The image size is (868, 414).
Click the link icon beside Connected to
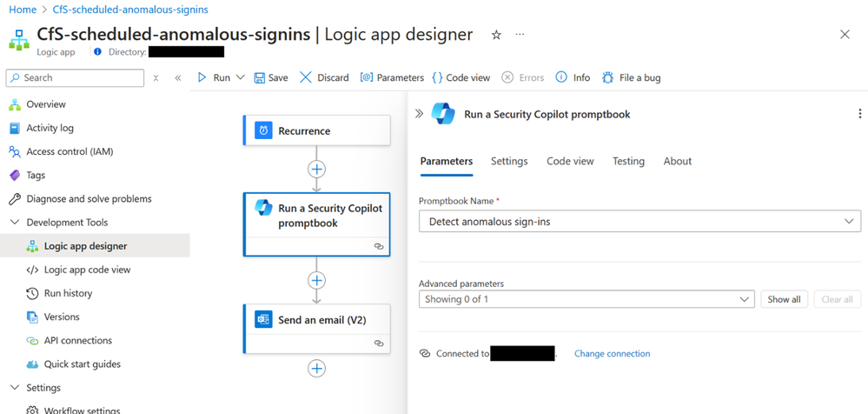coord(425,354)
